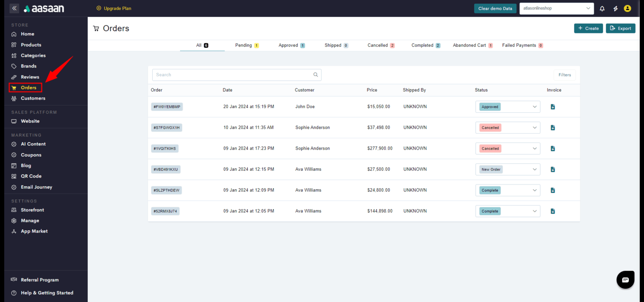Viewport: 644px width, 302px height.
Task: Click the Create order button
Action: (x=588, y=28)
